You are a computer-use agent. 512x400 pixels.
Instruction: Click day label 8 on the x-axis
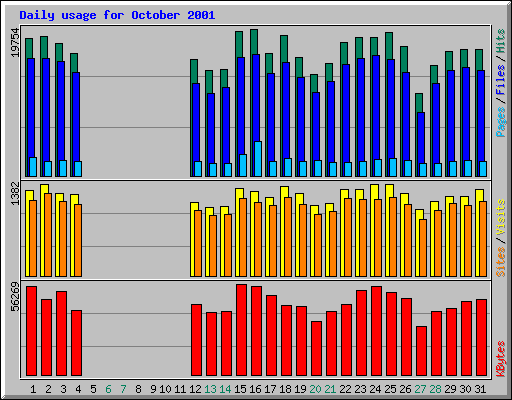138,389
